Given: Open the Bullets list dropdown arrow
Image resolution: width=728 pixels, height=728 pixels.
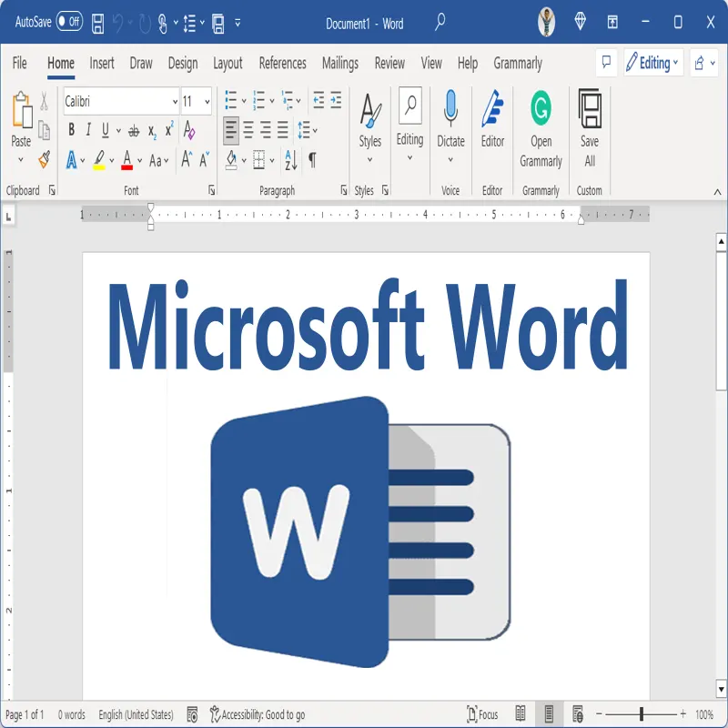Looking at the screenshot, I should point(244,100).
